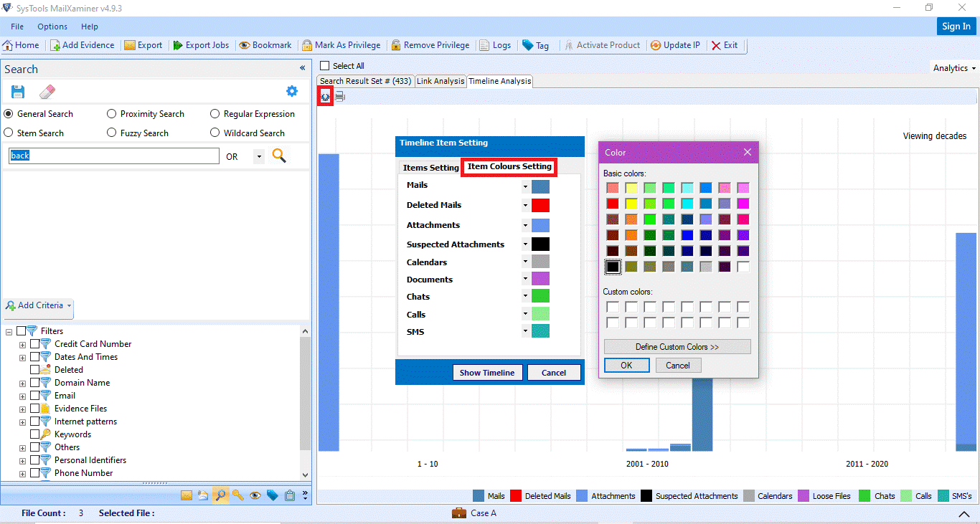Open search settings gear icon
Viewport: 980px width, 524px height.
pyautogui.click(x=291, y=91)
